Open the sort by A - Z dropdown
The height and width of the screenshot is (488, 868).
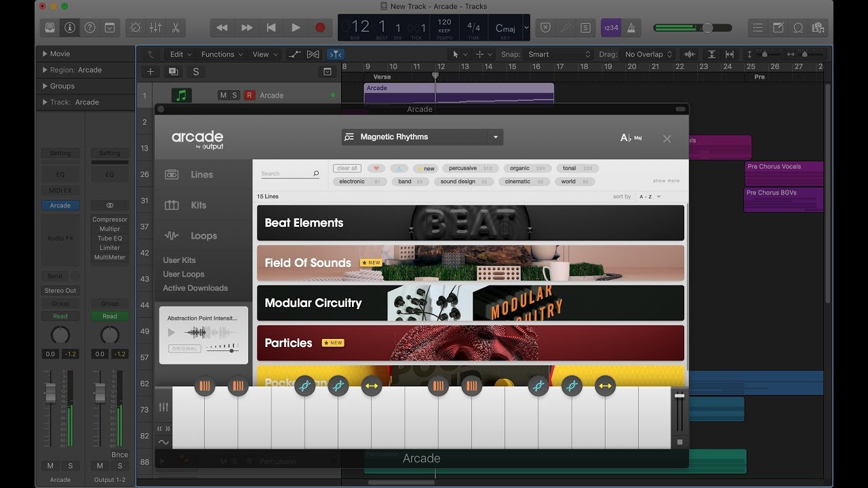[650, 197]
